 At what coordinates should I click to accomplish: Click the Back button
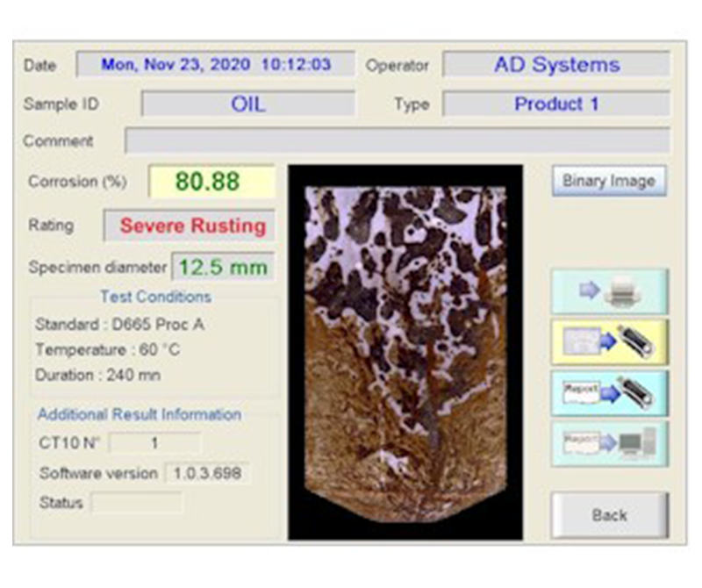[x=609, y=514]
